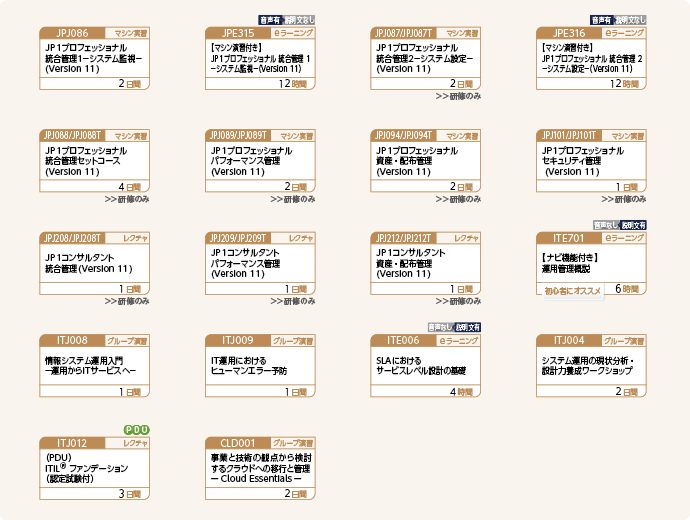Click 研修のみ link under JPJ209/JPJ209T
The height and width of the screenshot is (520, 690).
click(293, 301)
